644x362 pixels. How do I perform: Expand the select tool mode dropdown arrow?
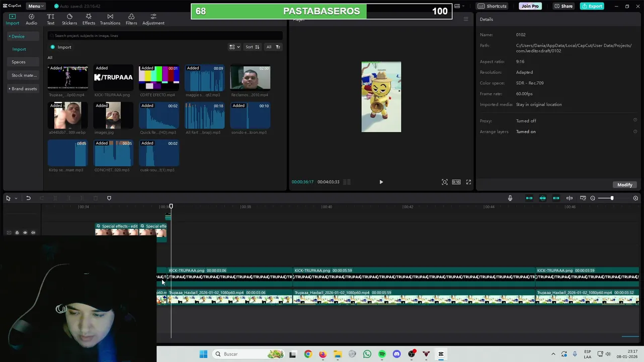16,198
